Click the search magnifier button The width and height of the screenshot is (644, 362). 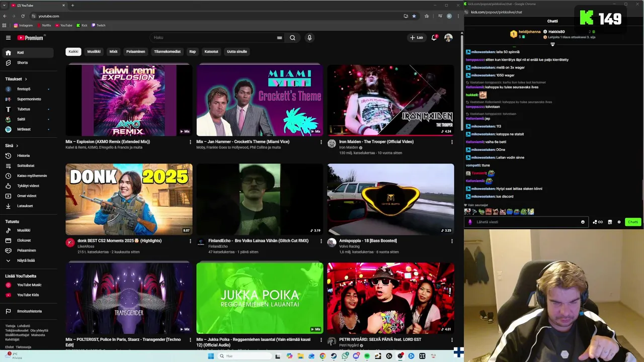click(292, 38)
